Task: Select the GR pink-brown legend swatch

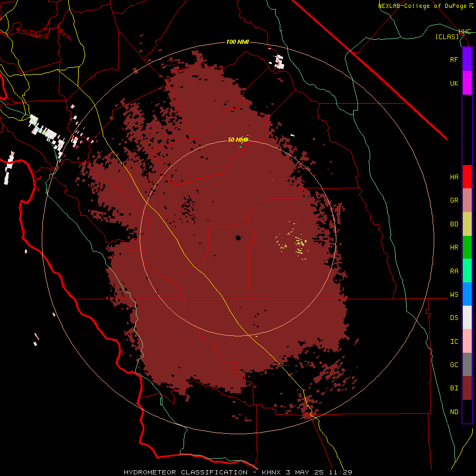Action: [467, 200]
